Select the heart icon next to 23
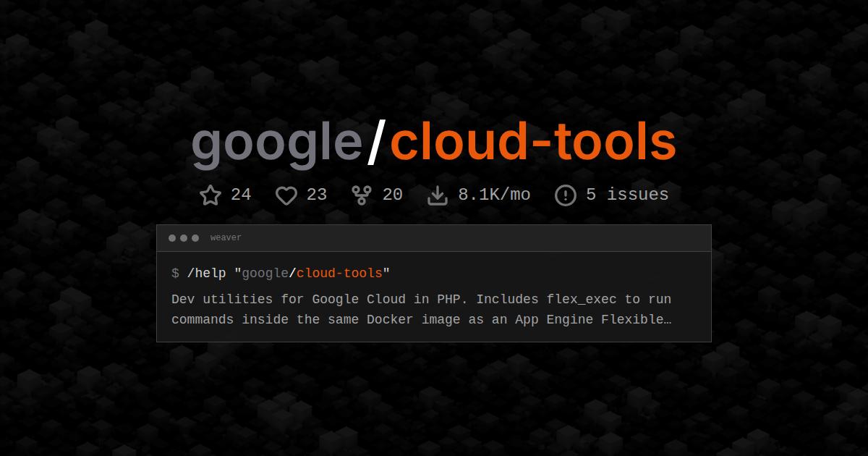Viewport: 868px width, 456px height. (x=286, y=195)
